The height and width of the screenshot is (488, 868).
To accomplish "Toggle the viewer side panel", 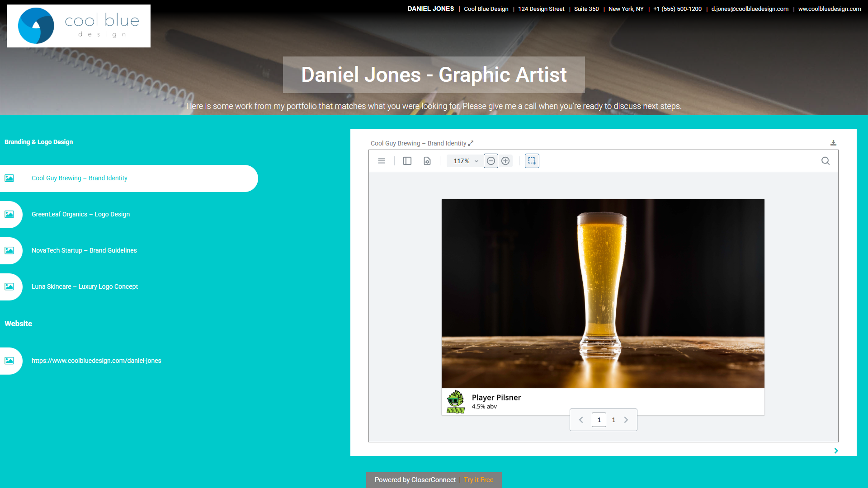I will (x=407, y=161).
